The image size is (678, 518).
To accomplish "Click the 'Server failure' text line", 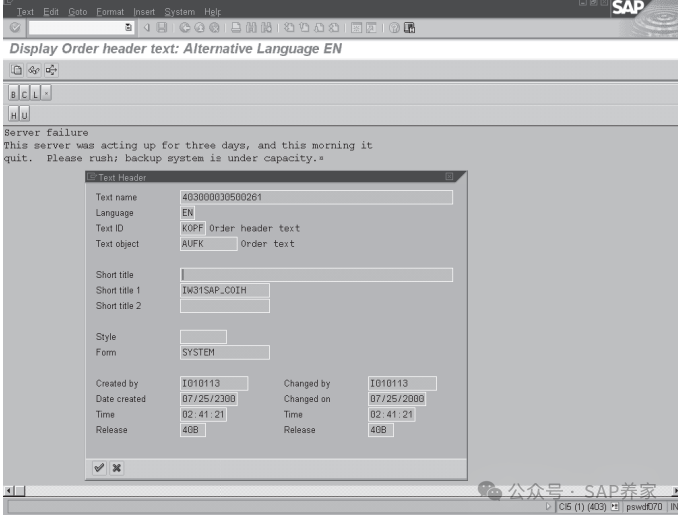I will click(x=46, y=132).
